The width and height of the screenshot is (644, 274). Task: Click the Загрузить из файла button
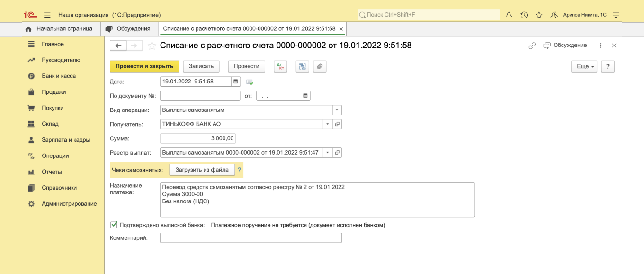pyautogui.click(x=202, y=170)
